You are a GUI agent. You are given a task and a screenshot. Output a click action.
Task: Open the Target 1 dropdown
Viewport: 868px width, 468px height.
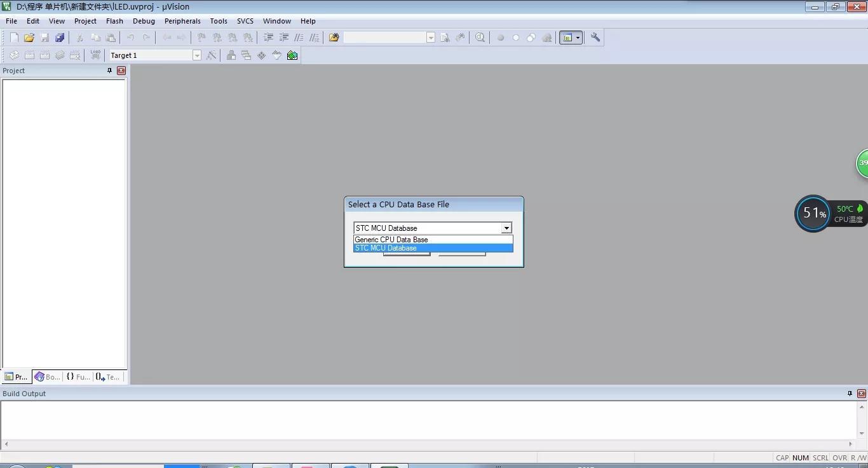(x=197, y=55)
